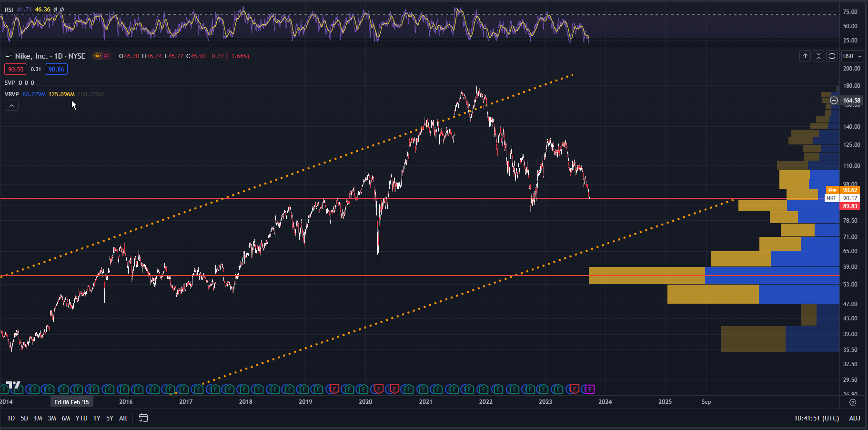Click the magenta upcoming earnings E marker
Image resolution: width=868 pixels, height=430 pixels.
tap(590, 389)
